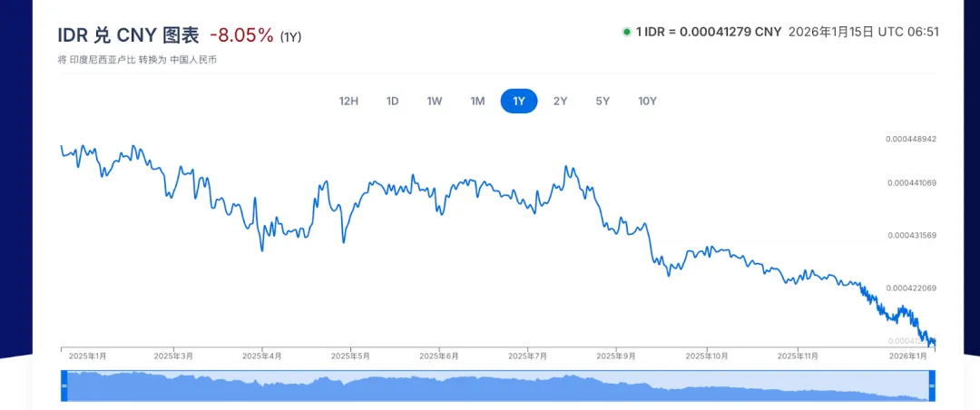
Task: Click the left handle of the range navigator
Action: (64, 386)
